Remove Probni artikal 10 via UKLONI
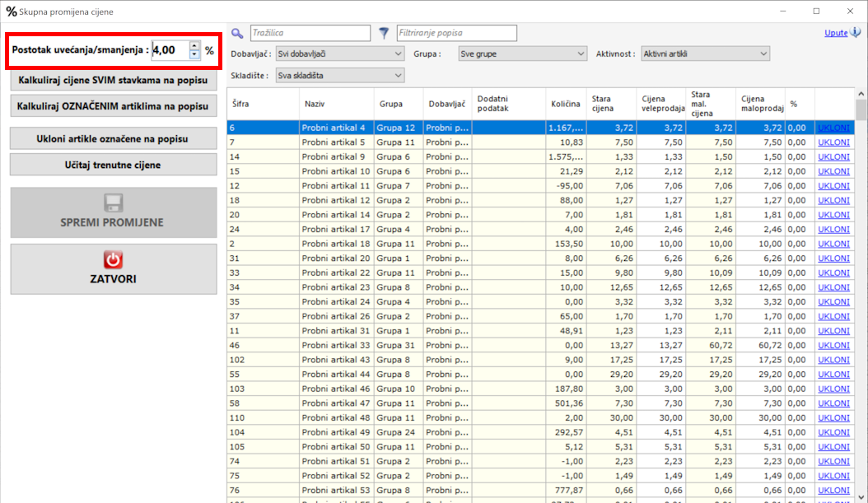 click(x=833, y=171)
